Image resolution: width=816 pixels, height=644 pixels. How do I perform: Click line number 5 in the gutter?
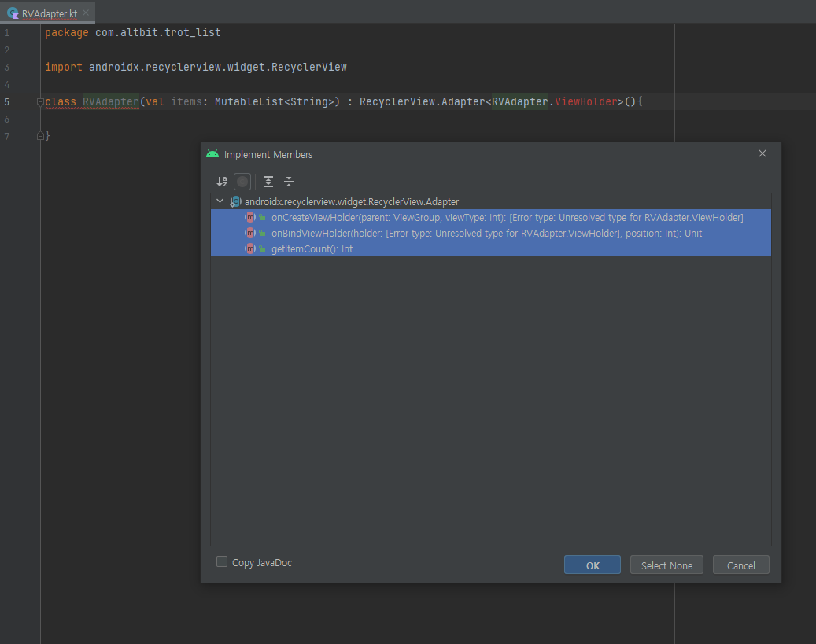point(7,102)
